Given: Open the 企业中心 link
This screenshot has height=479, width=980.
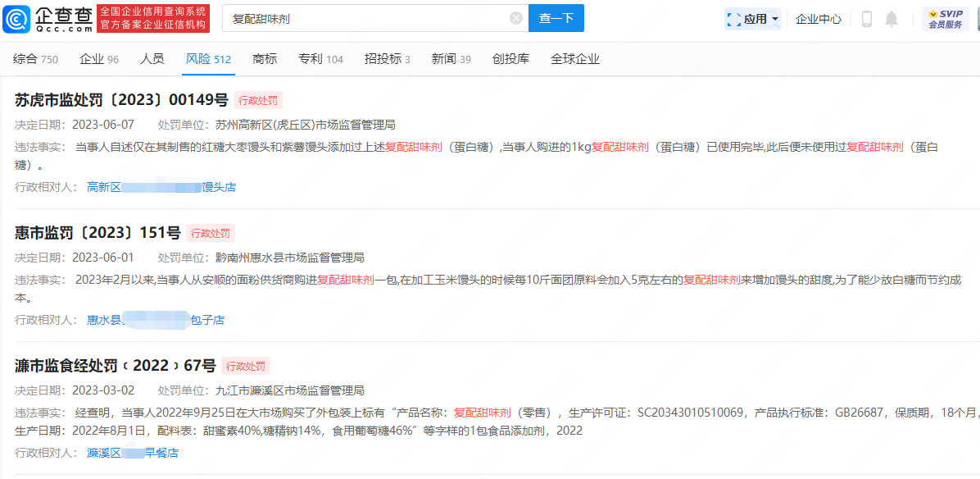Looking at the screenshot, I should coord(818,19).
